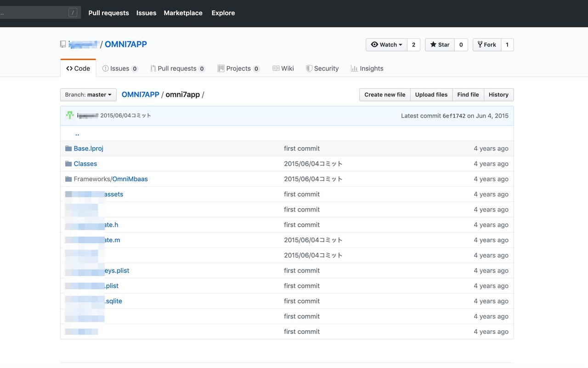Open the latest commit message 2015/06/04コミット
Viewport: 588px width, 368px height.
coord(126,116)
